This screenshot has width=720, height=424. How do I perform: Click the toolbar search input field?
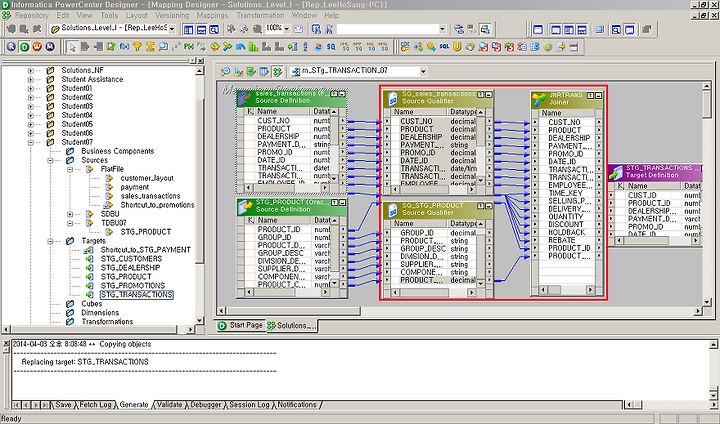click(x=388, y=29)
